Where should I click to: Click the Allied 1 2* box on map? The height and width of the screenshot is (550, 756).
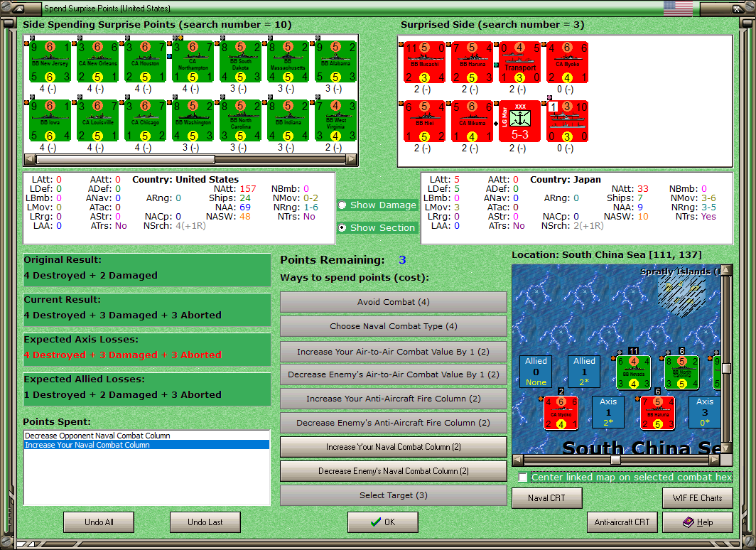[584, 372]
